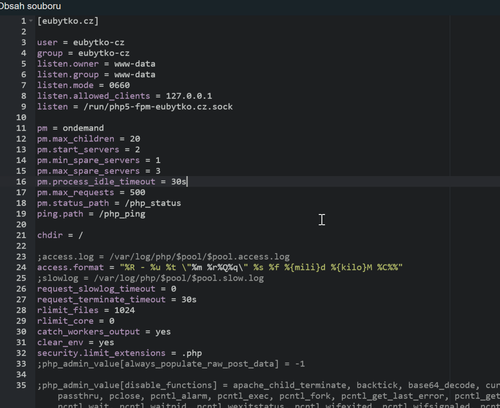Click line number 34 in the gutter
Image resolution: width=500 pixels, height=408 pixels.
[21, 374]
